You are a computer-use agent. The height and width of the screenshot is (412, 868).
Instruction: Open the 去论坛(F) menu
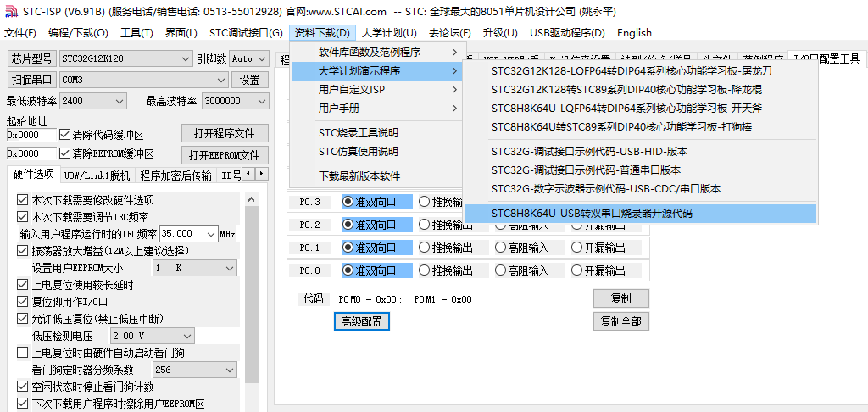[450, 33]
